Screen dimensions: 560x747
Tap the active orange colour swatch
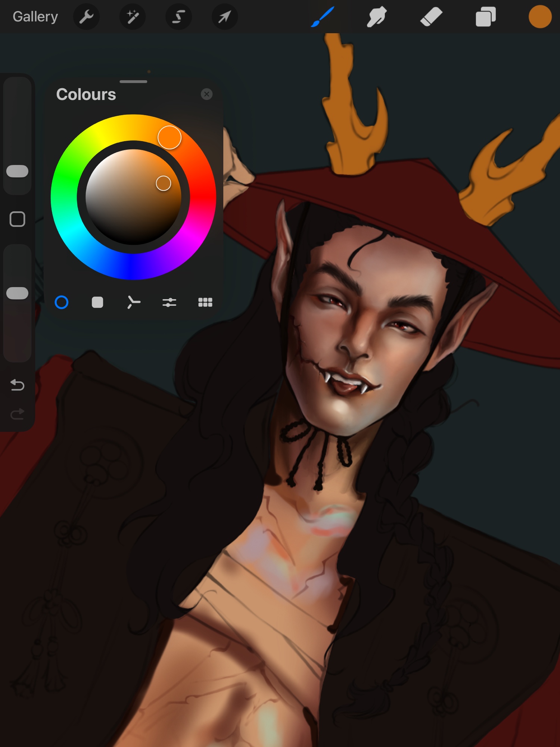click(x=540, y=17)
